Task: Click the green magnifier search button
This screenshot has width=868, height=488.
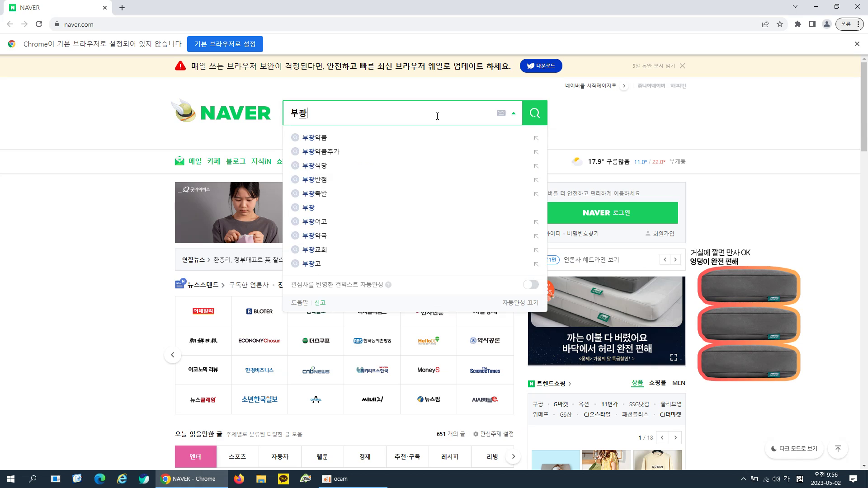Action: pyautogui.click(x=535, y=113)
